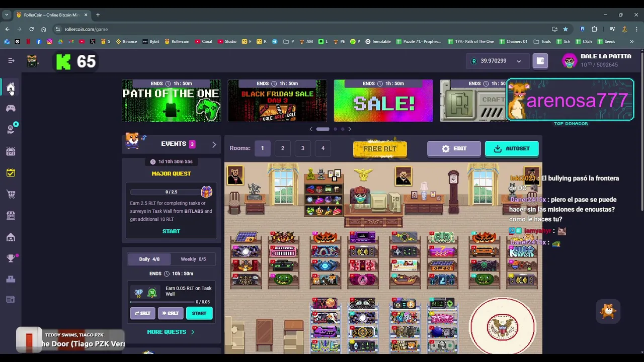The width and height of the screenshot is (644, 362).
Task: Go to previous banner with left arrow
Action: tap(311, 129)
